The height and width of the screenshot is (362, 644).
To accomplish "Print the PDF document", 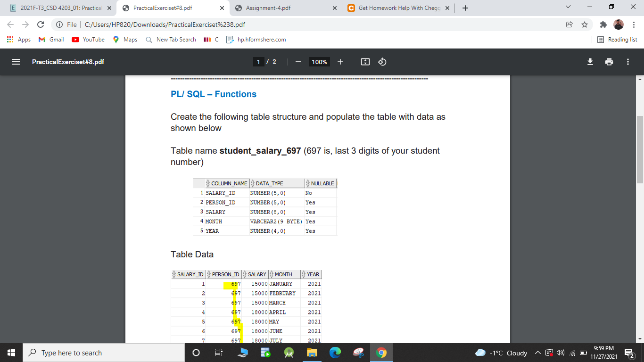I will pyautogui.click(x=609, y=61).
